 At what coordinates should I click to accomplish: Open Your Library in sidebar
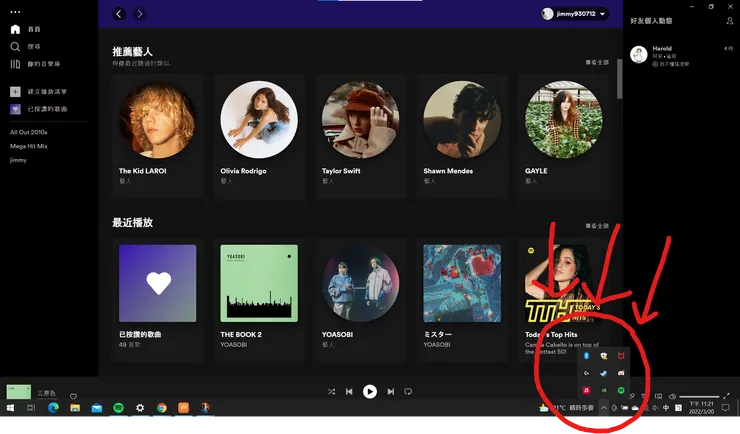point(35,64)
